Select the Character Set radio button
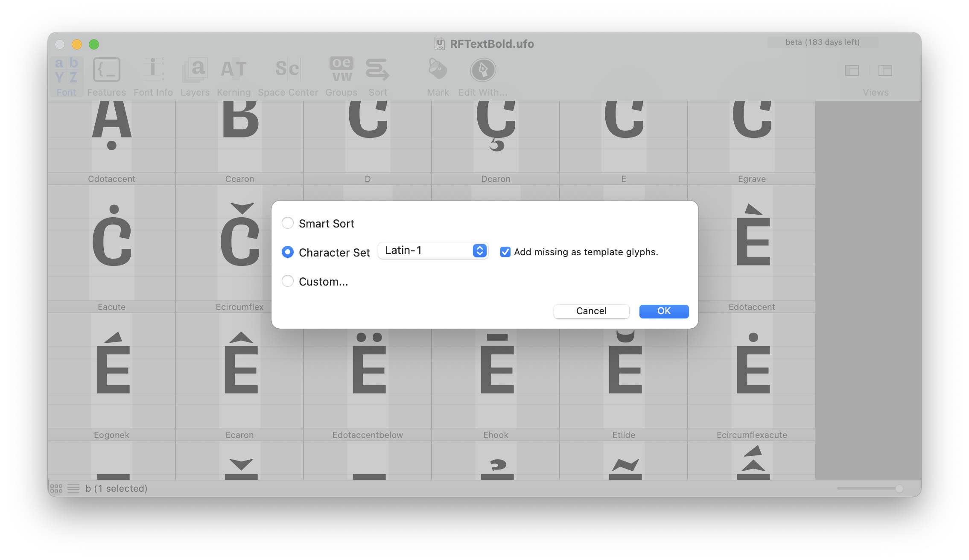 click(288, 252)
